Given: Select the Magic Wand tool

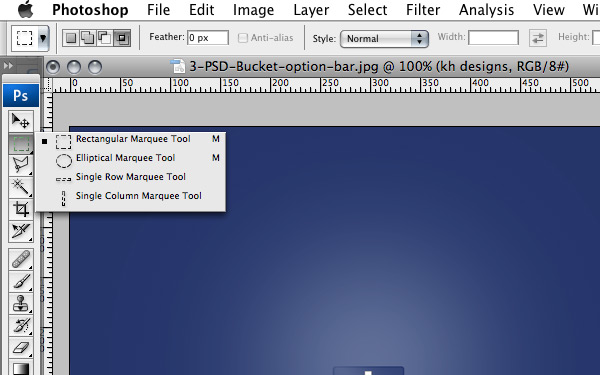Looking at the screenshot, I should click(x=21, y=187).
